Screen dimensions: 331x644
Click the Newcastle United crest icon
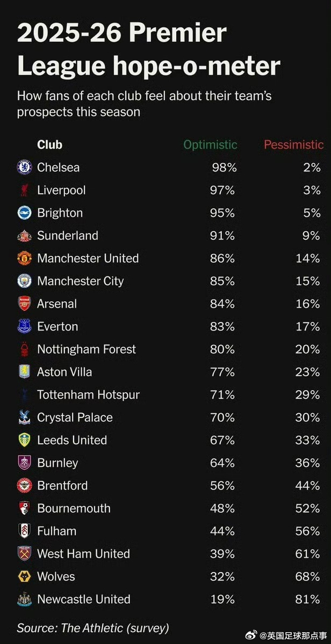tap(25, 599)
